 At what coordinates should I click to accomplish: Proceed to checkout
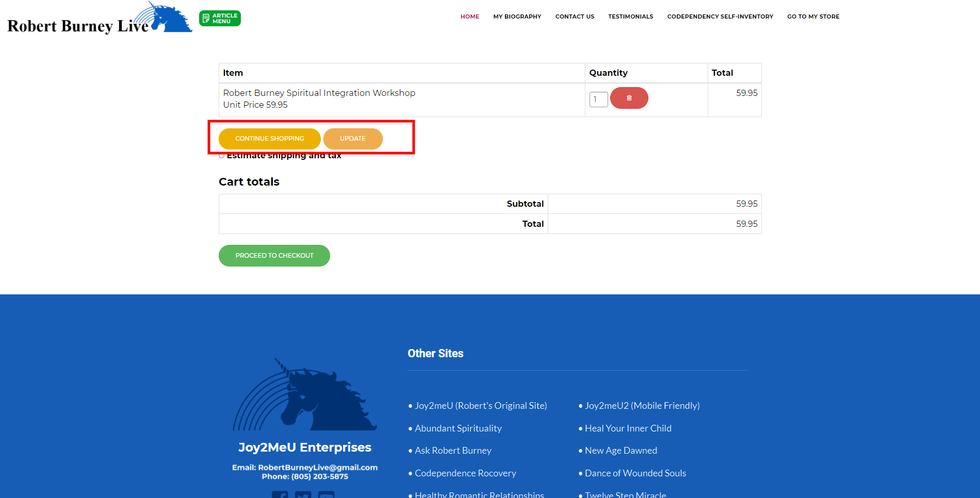(x=274, y=256)
